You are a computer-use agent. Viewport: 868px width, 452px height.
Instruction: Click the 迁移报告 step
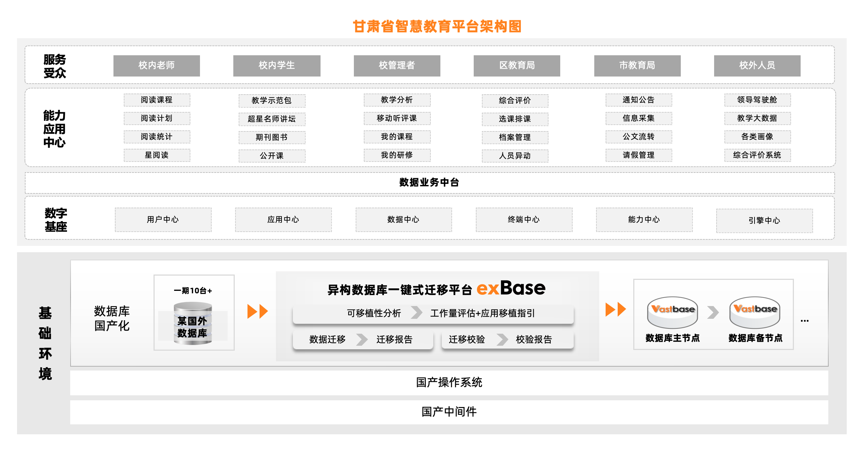(395, 339)
